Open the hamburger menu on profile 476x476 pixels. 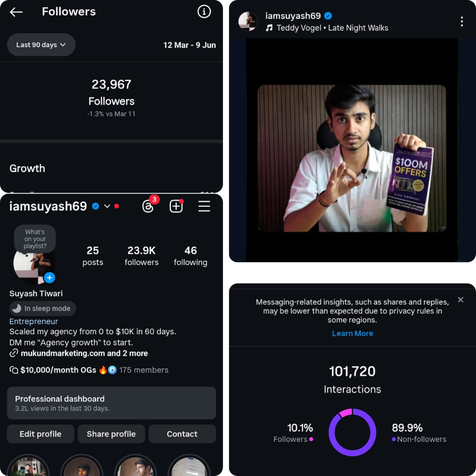204,206
